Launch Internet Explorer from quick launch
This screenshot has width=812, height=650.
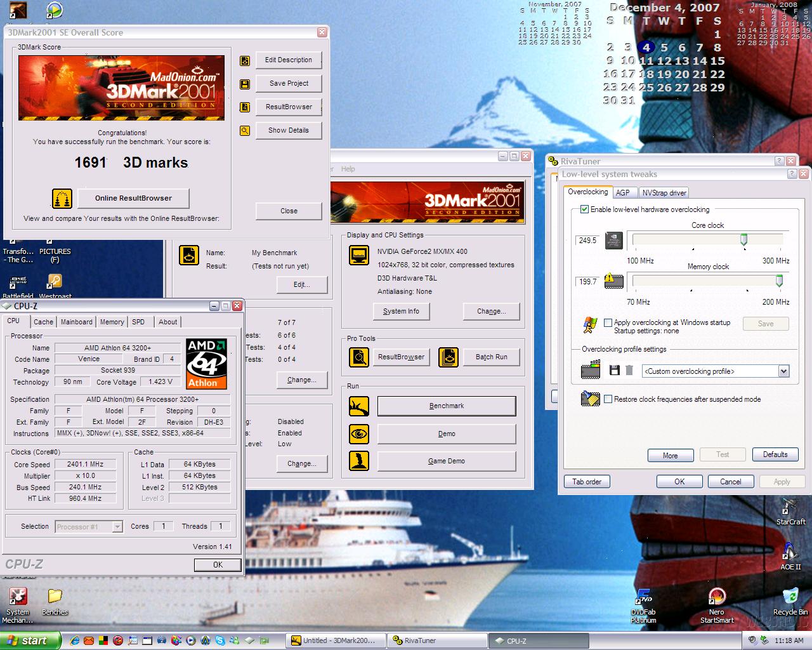[74, 640]
